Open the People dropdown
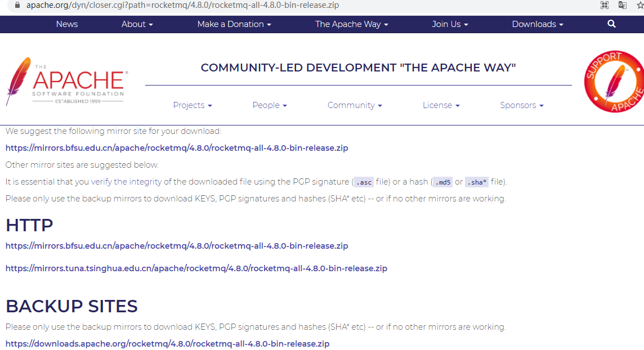The width and height of the screenshot is (644, 350). click(270, 105)
